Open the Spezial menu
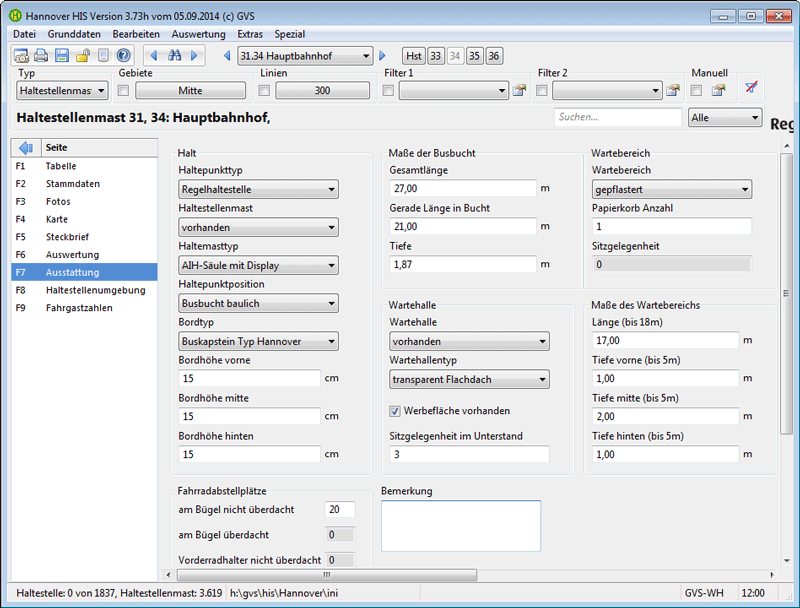The width and height of the screenshot is (800, 608). (290, 34)
